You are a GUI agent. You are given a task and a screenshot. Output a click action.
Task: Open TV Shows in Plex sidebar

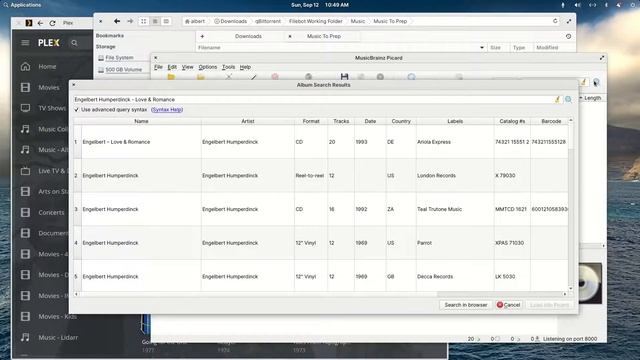pos(52,108)
